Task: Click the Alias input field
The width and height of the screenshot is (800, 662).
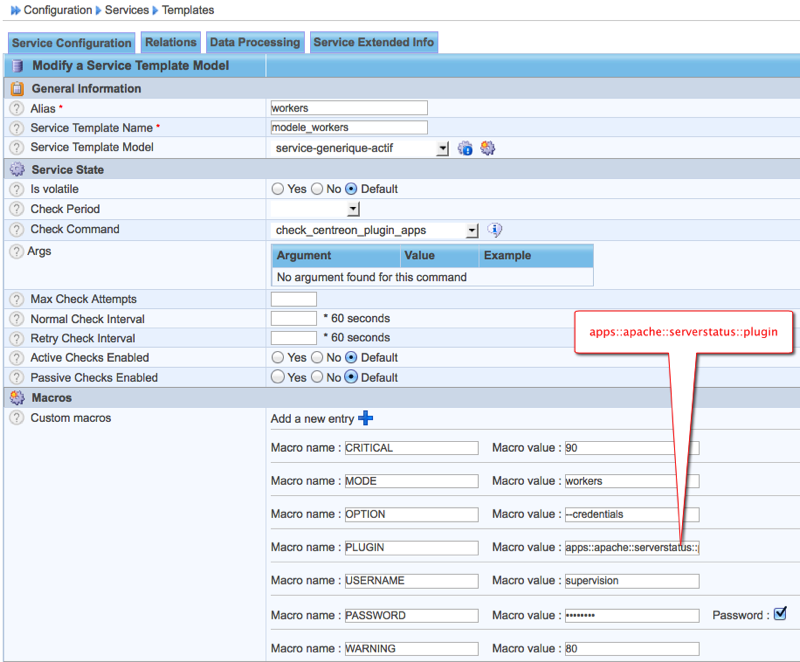Action: (x=349, y=108)
